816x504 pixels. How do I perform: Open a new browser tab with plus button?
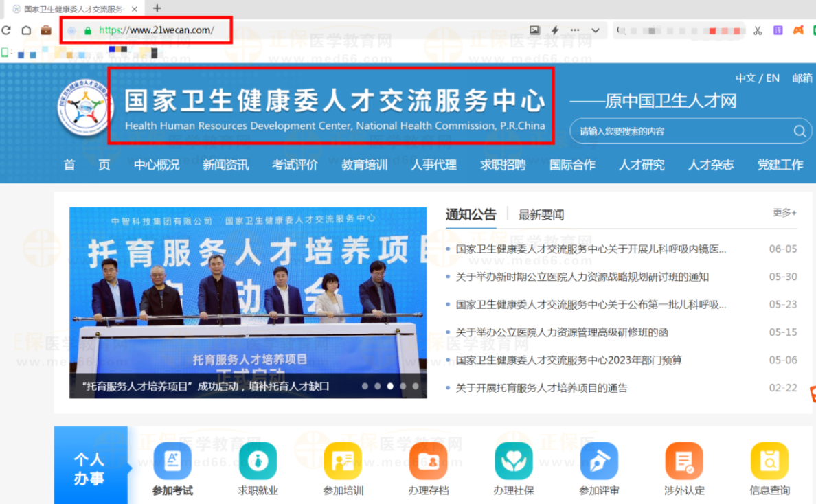coord(157,8)
